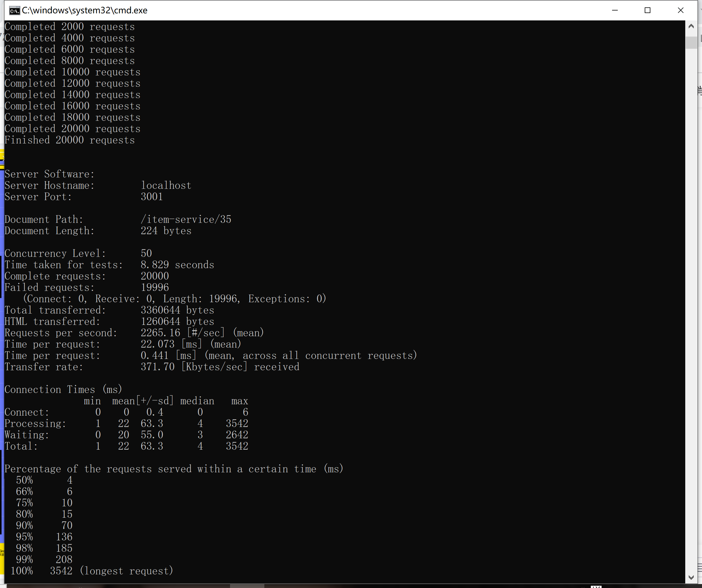Click the Concurrency Level value 50
Image resolution: width=702 pixels, height=588 pixels.
(x=146, y=253)
